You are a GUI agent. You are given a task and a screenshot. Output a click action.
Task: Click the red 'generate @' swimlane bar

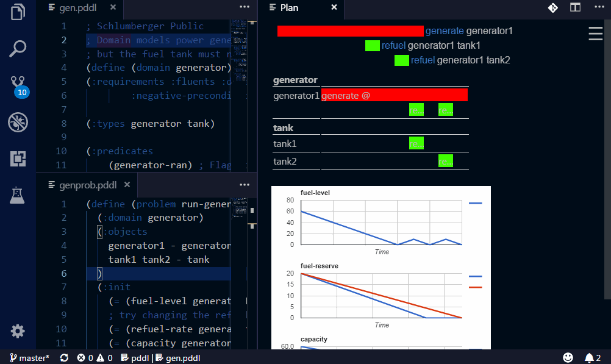395,95
